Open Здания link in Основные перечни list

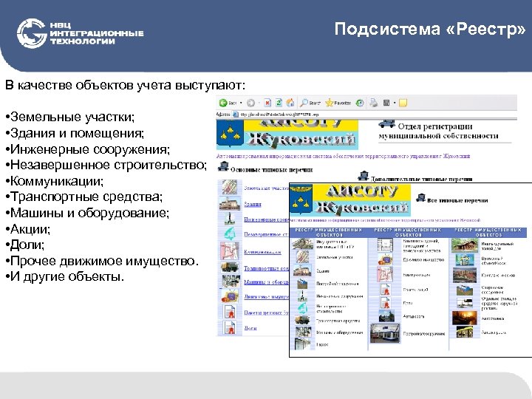pyautogui.click(x=253, y=204)
